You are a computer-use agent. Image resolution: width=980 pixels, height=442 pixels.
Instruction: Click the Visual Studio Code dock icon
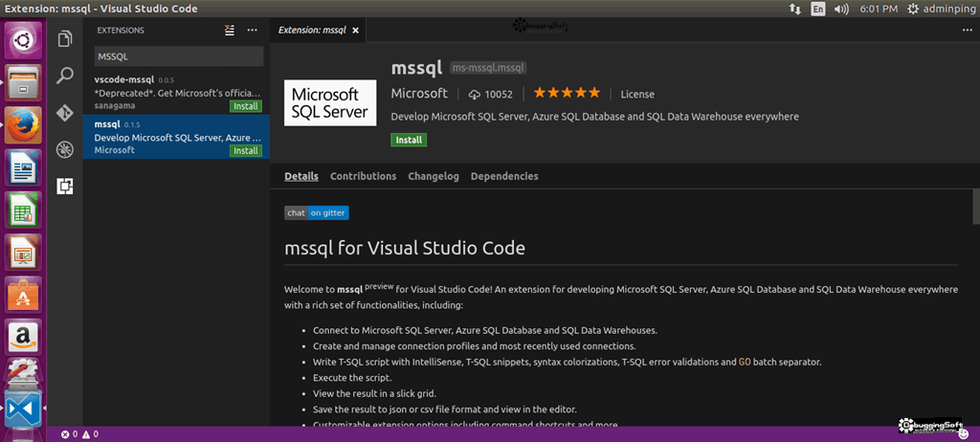coord(24,408)
